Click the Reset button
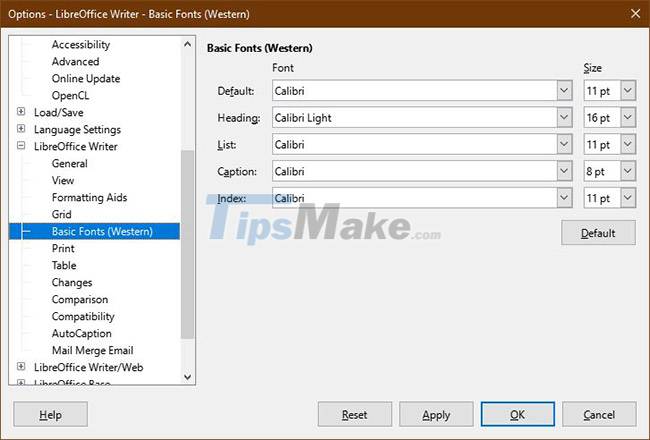The height and width of the screenshot is (440, 650). [x=355, y=414]
